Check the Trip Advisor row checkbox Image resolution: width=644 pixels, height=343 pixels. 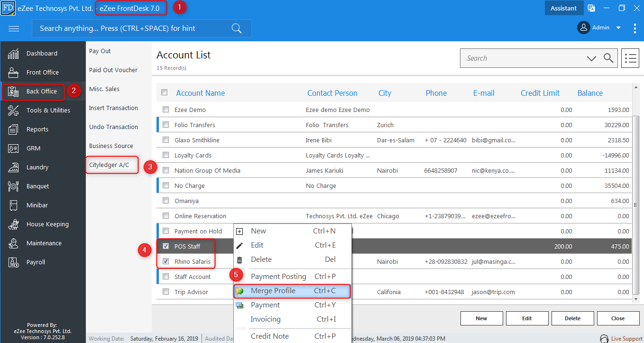[x=166, y=292]
